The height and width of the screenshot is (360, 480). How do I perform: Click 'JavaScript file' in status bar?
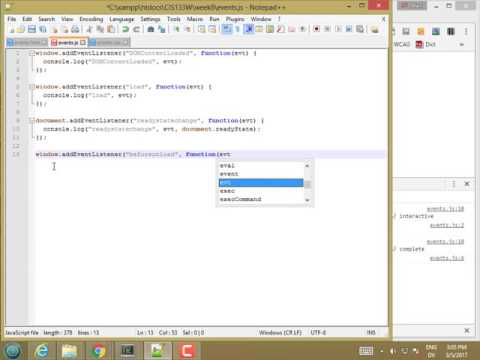coord(22,333)
